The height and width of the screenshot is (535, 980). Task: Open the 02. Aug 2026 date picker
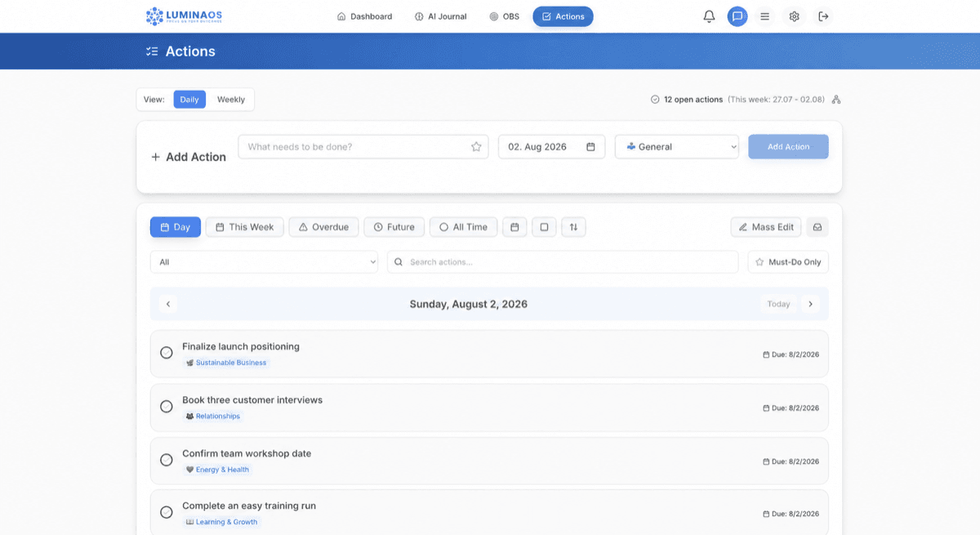pos(552,147)
